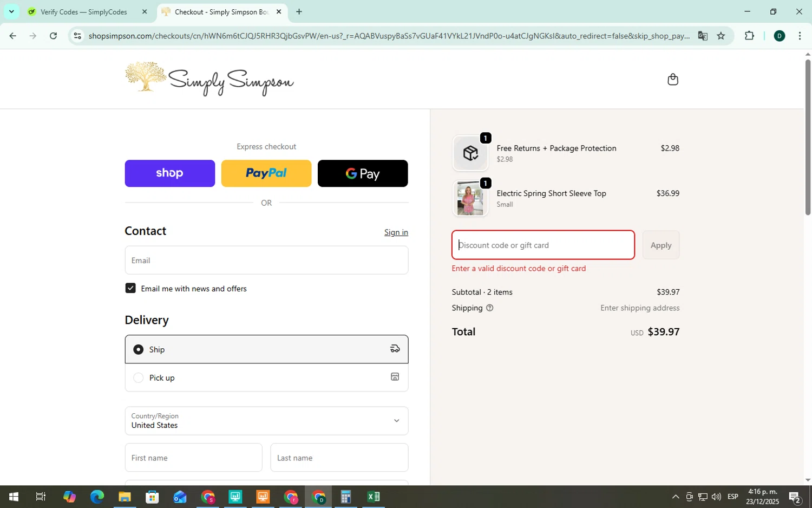Open the Chrome Extensions puzzle icon
This screenshot has height=508, width=812.
[749, 36]
